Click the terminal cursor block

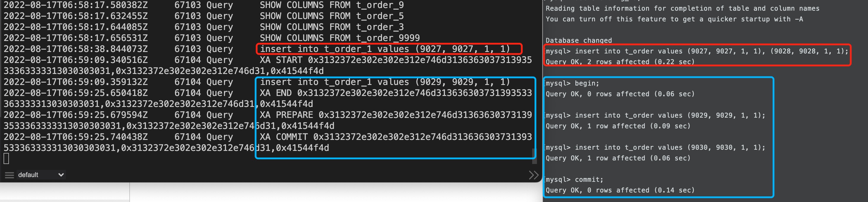click(x=6, y=159)
